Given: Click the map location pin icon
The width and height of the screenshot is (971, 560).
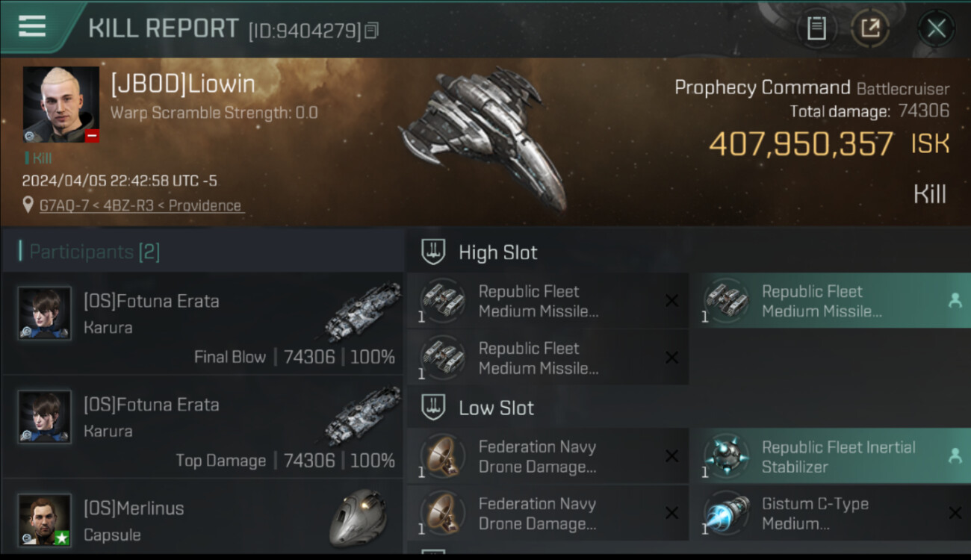Looking at the screenshot, I should pos(28,205).
